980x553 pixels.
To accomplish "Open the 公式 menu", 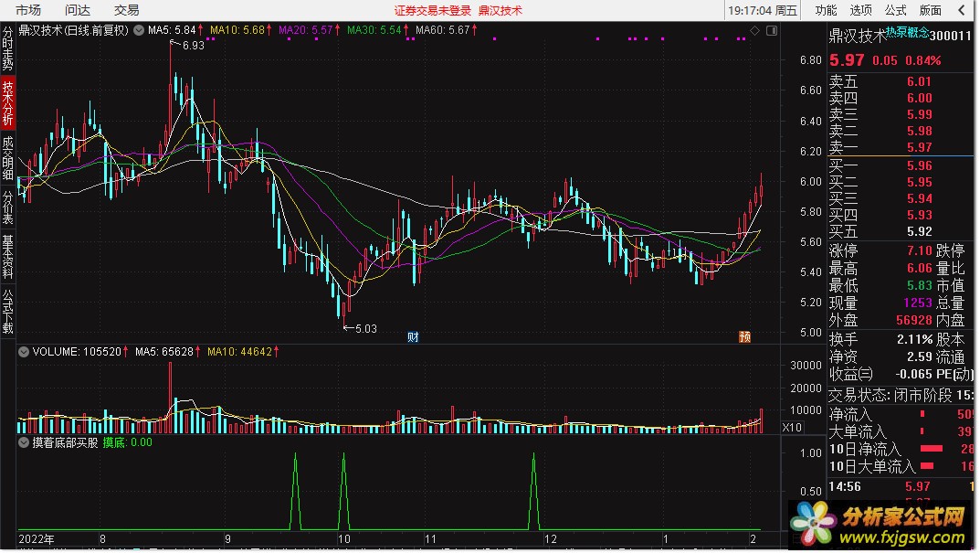I will [x=896, y=10].
